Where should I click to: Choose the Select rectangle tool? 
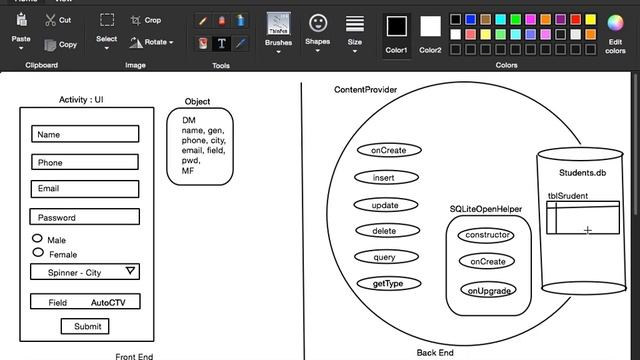tap(107, 20)
